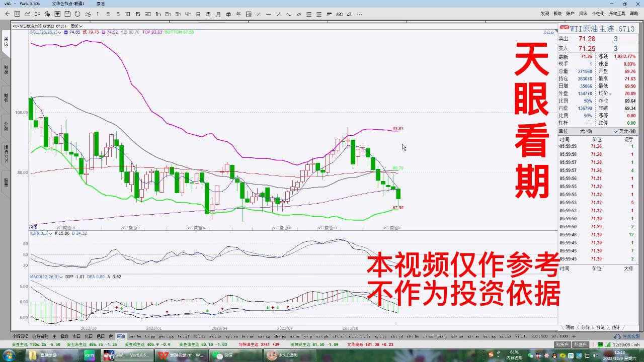Image resolution: width=644 pixels, height=362 pixels.
Task: Add a new tab with plus button
Action: click(574, 336)
